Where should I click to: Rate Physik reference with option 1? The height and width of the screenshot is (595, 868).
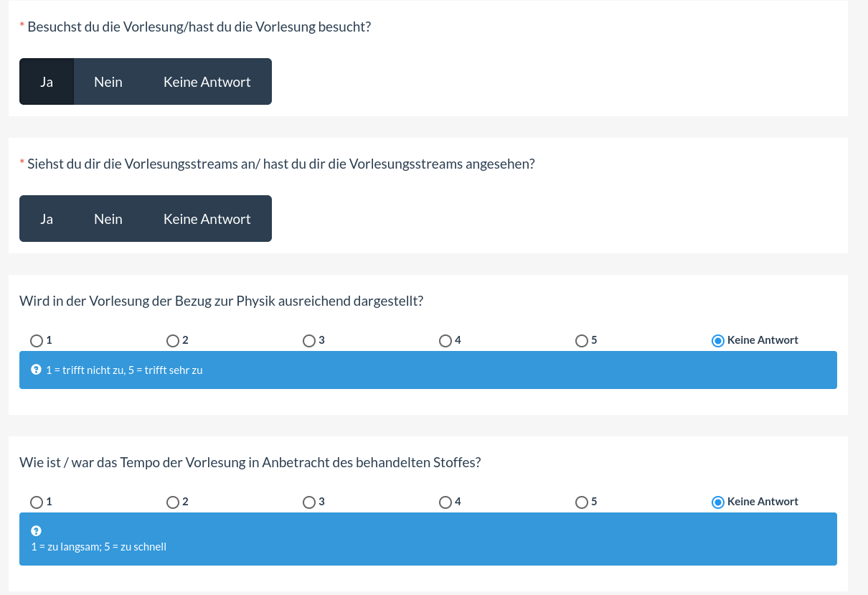37,341
